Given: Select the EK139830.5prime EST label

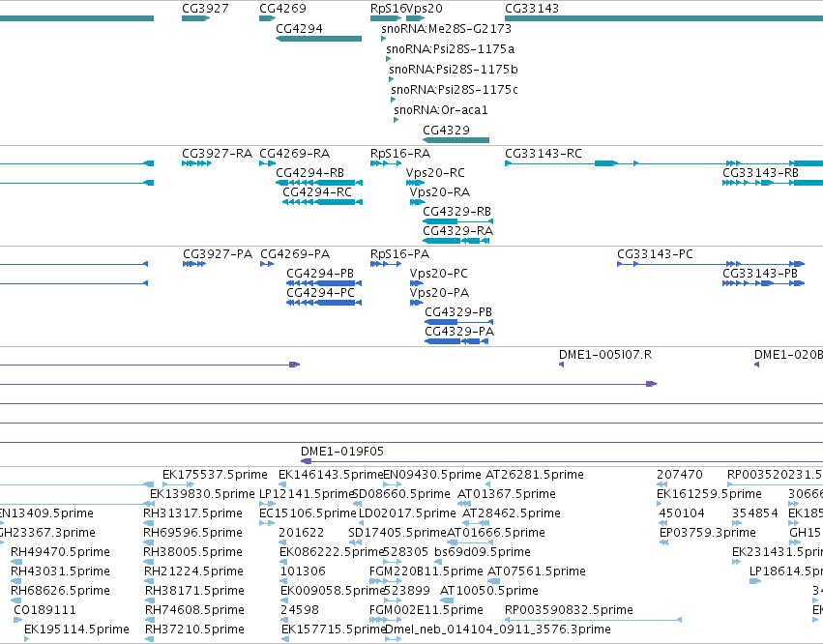Looking at the screenshot, I should [x=202, y=494].
